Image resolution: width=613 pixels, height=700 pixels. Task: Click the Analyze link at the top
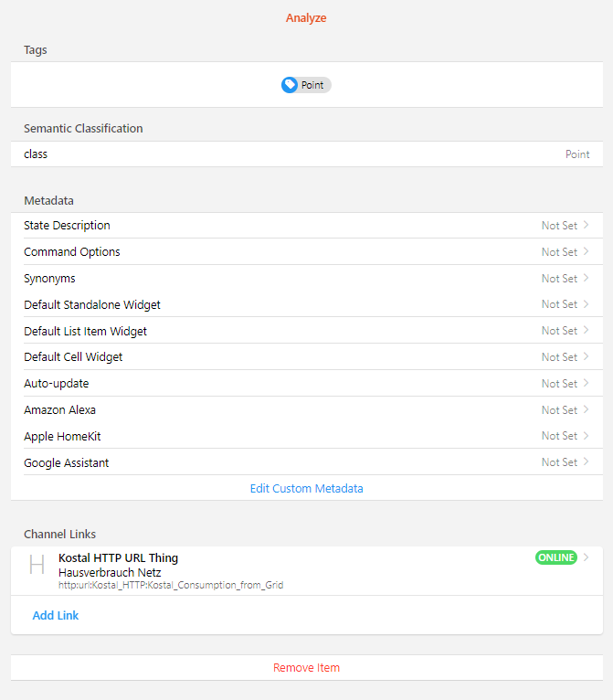[306, 18]
